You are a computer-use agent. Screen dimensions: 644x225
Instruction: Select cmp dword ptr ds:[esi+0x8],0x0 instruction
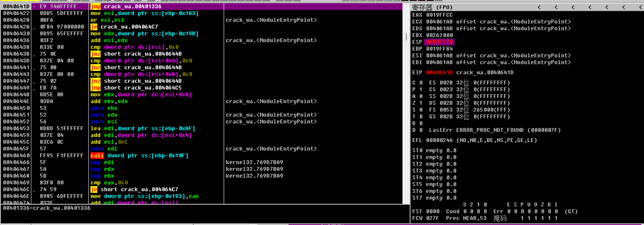coord(141,74)
